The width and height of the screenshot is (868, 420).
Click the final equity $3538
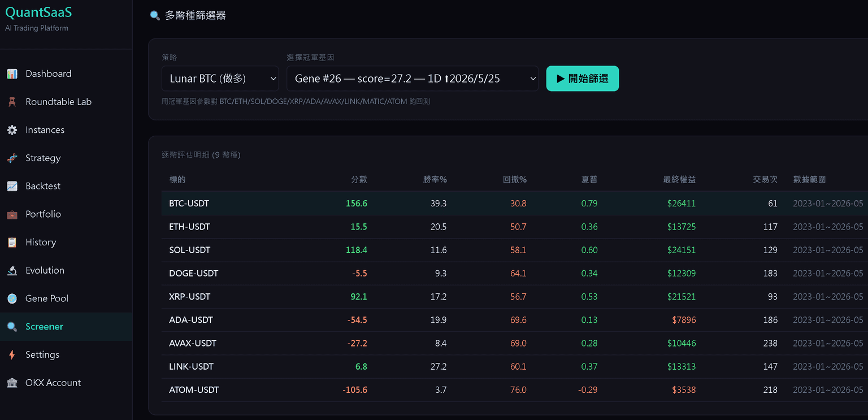684,390
